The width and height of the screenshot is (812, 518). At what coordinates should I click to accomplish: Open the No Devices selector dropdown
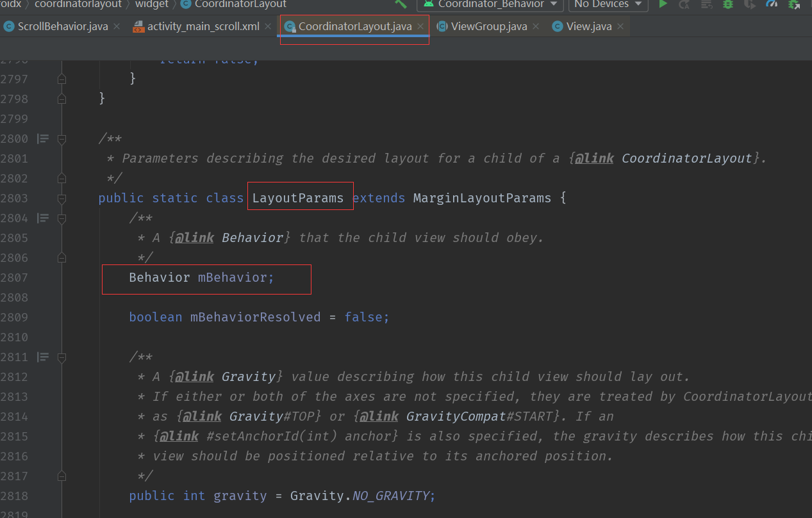608,4
